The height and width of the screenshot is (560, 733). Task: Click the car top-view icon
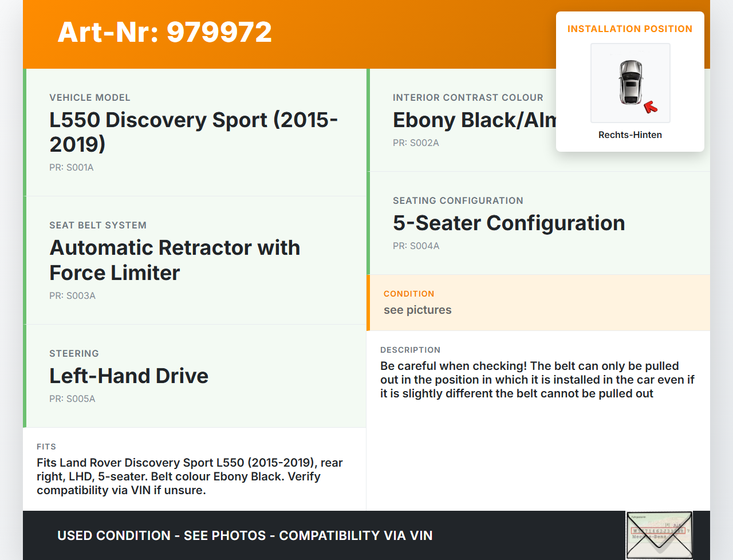pyautogui.click(x=630, y=82)
